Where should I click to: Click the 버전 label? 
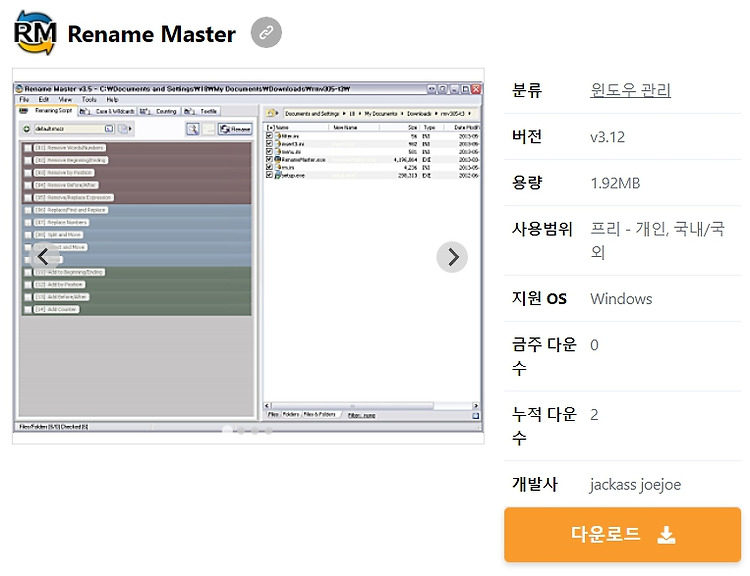[x=527, y=136]
